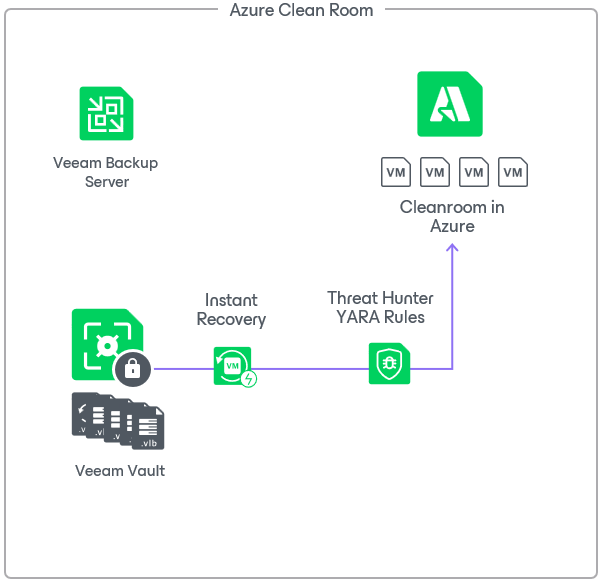Click the Veeam Backup Server icon
This screenshot has height=582, width=604.
pyautogui.click(x=106, y=114)
